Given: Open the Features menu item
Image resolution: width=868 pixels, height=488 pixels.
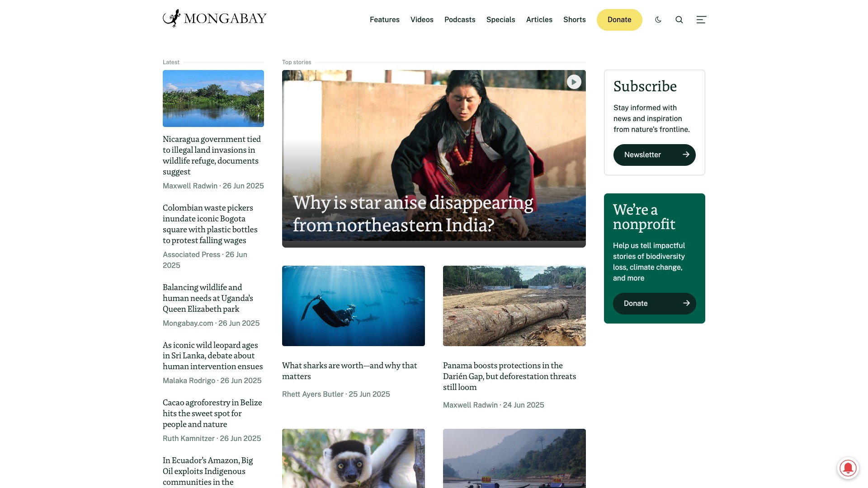Looking at the screenshot, I should pyautogui.click(x=385, y=19).
